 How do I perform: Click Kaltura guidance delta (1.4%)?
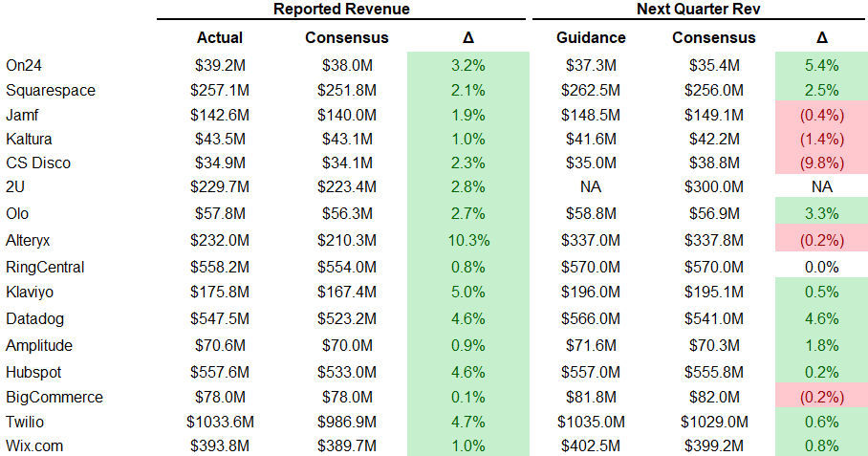tap(821, 139)
